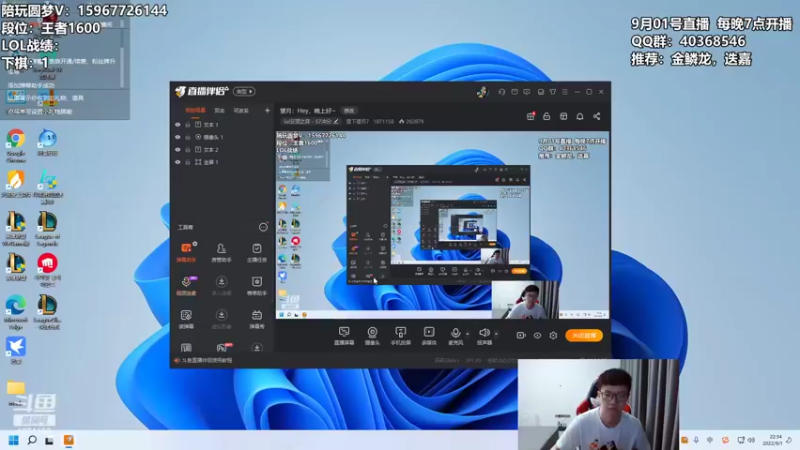The width and height of the screenshot is (800, 450).
Task: Select the 摄像头 1 source row
Action: pyautogui.click(x=222, y=137)
